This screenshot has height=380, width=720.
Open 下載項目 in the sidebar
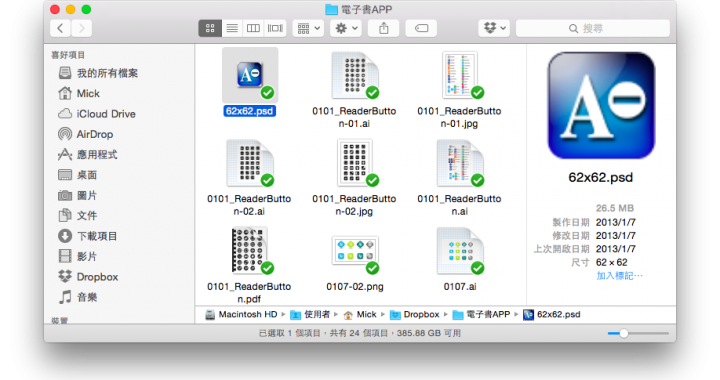(x=88, y=236)
